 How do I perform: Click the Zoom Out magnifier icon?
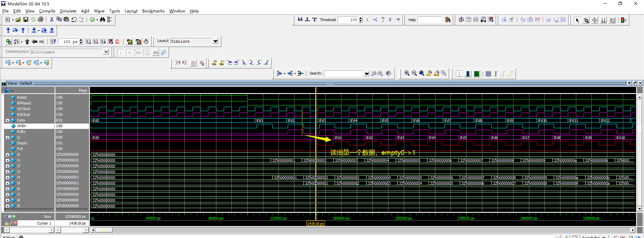pyautogui.click(x=414, y=74)
